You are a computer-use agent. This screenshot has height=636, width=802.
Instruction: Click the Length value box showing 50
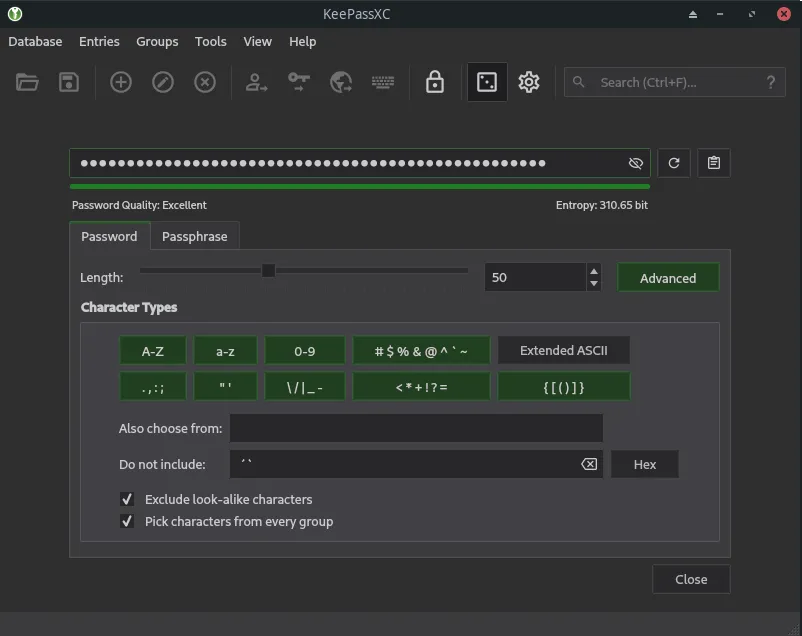pyautogui.click(x=536, y=277)
